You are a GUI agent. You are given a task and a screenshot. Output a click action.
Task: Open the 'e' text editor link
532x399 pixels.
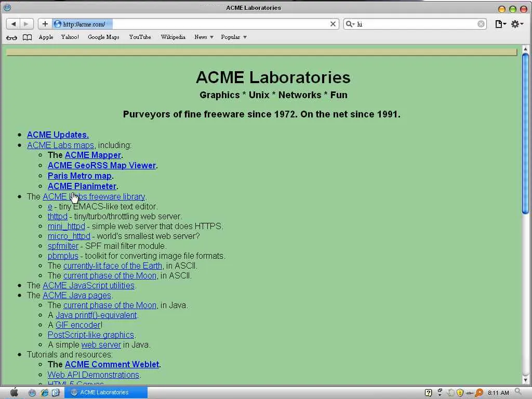pos(50,207)
